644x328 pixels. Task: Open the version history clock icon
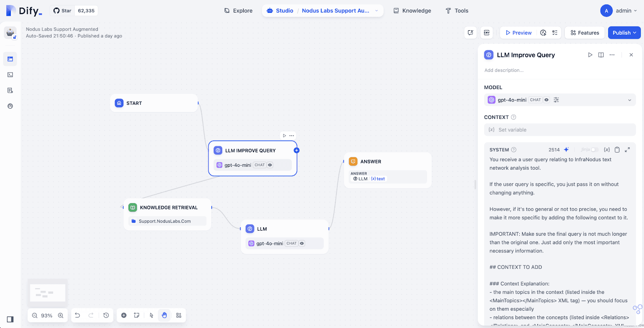106,316
